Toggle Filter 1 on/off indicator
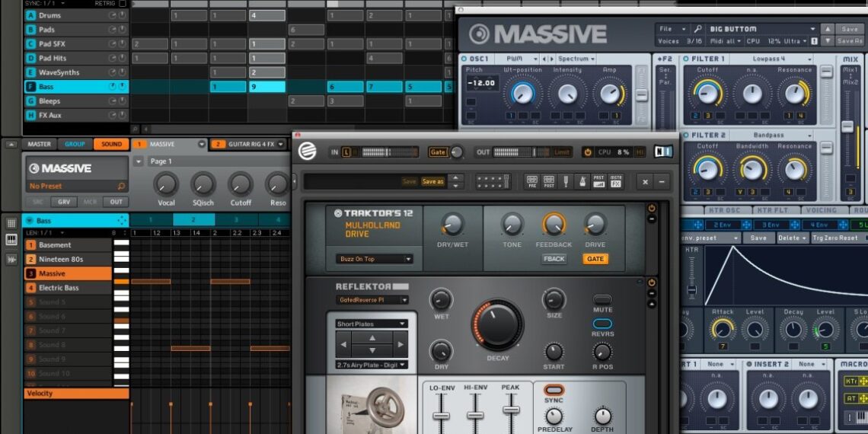The height and width of the screenshot is (434, 868). 686,59
